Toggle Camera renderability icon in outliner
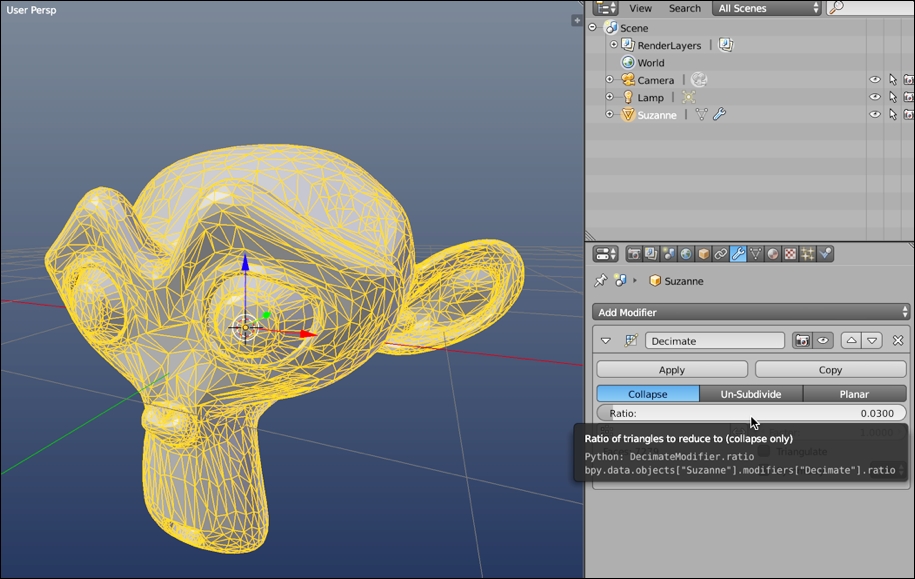The image size is (915, 579). point(909,79)
